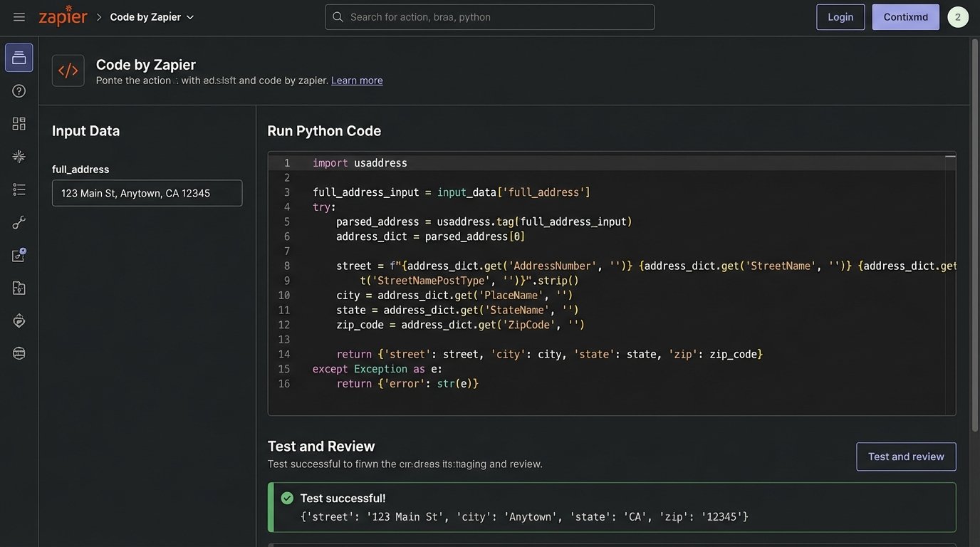The image size is (980, 547).
Task: Open the Learn more link
Action: point(356,80)
